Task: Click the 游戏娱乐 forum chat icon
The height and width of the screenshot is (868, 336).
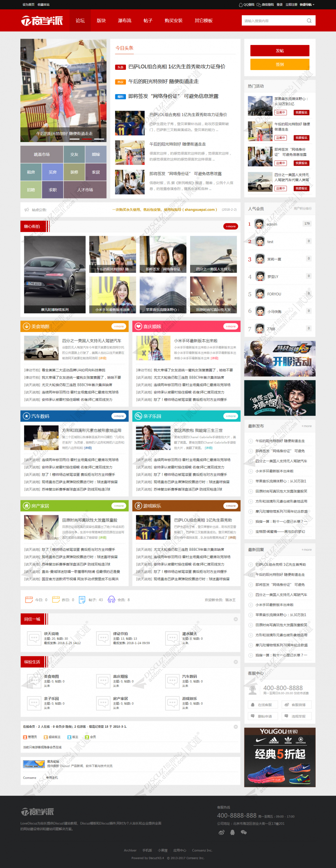Action: [x=172, y=703]
